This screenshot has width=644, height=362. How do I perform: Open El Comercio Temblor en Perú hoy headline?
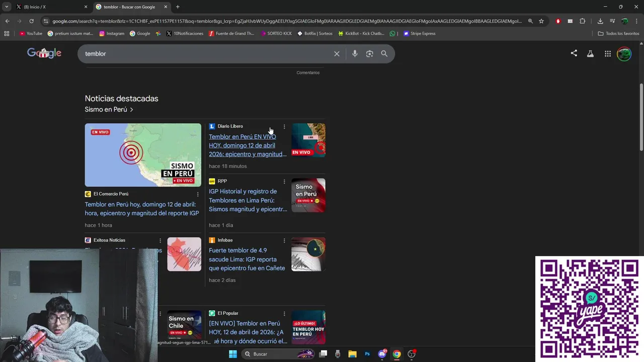[x=141, y=209]
